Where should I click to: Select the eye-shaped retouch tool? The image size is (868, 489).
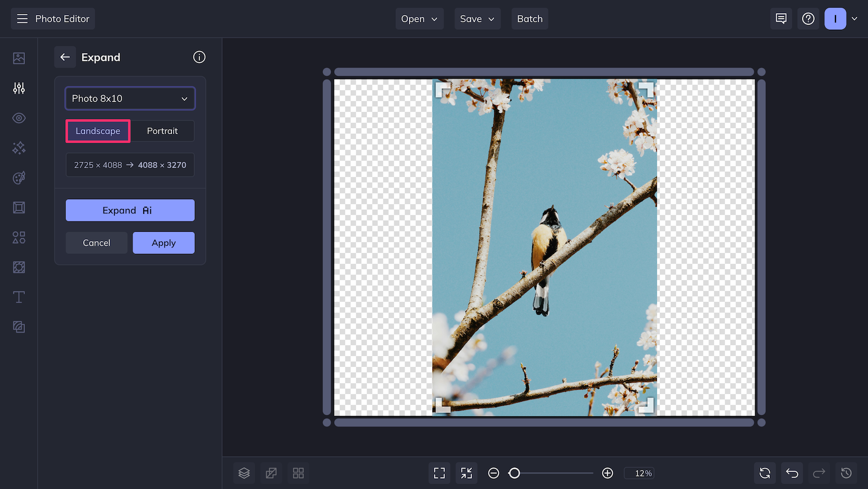(18, 118)
